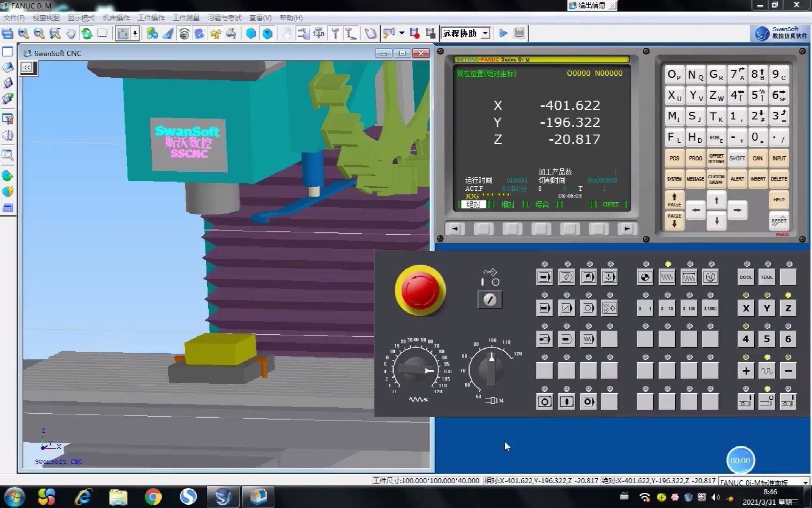Toggle the dry run button

tap(588, 339)
